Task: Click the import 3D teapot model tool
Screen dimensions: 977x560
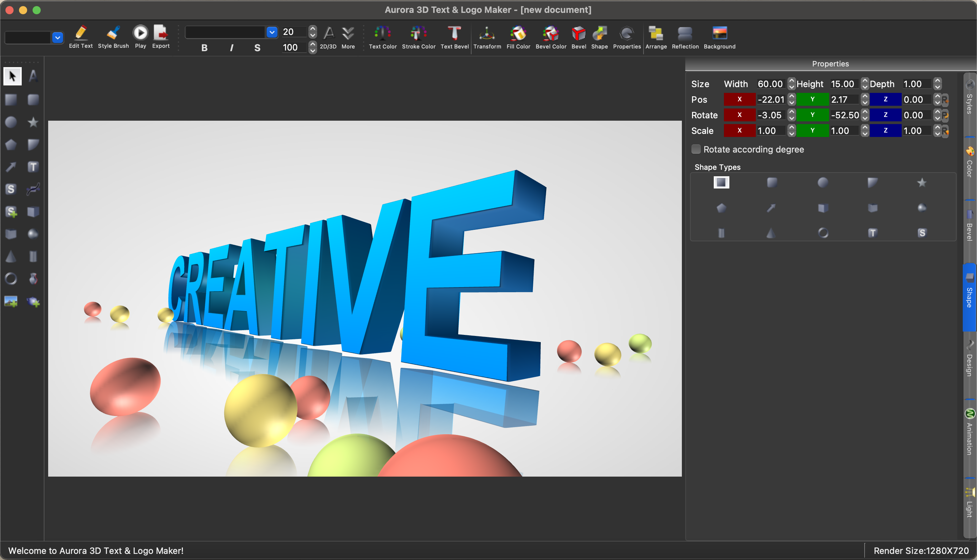Action: tap(34, 302)
